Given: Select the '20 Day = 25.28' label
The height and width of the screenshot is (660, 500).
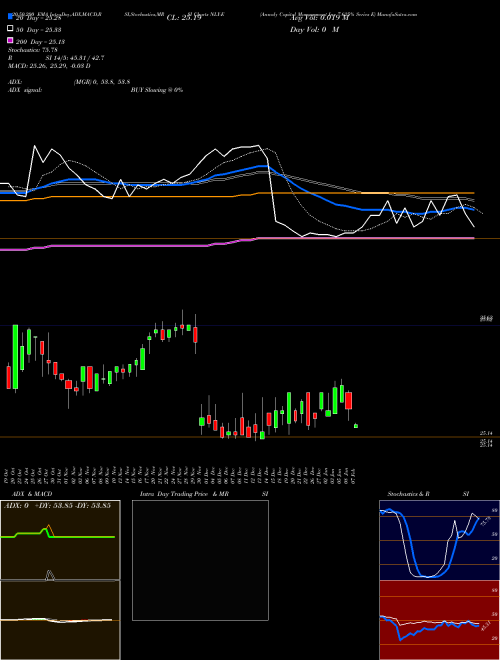Looking at the screenshot, I should click(x=38, y=18).
